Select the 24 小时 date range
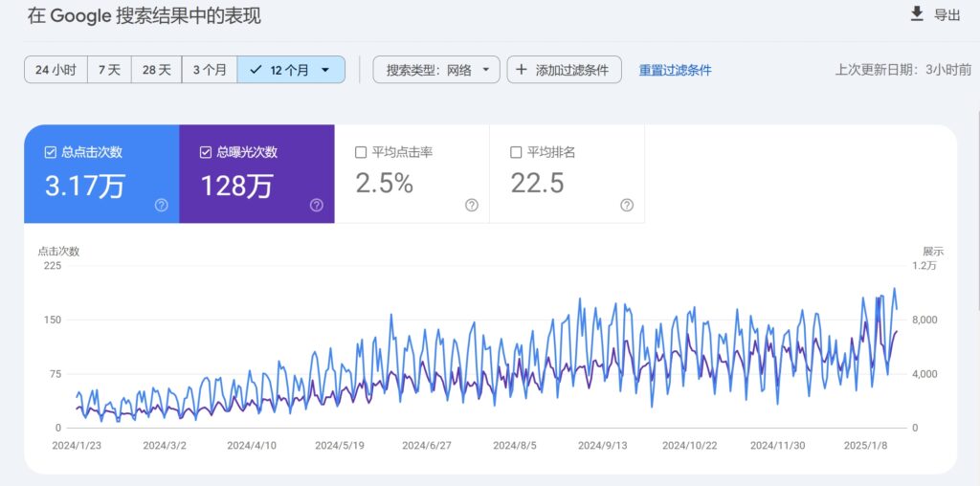 tap(56, 70)
